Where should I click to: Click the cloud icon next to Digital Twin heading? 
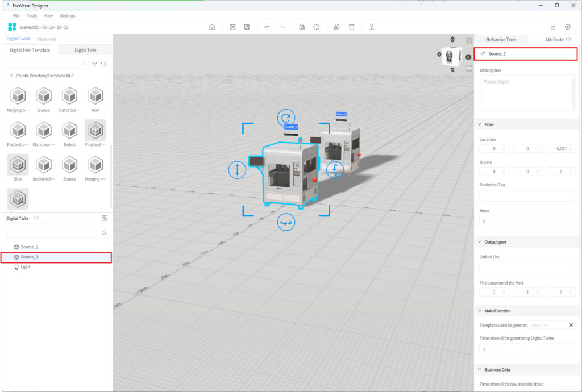36,218
